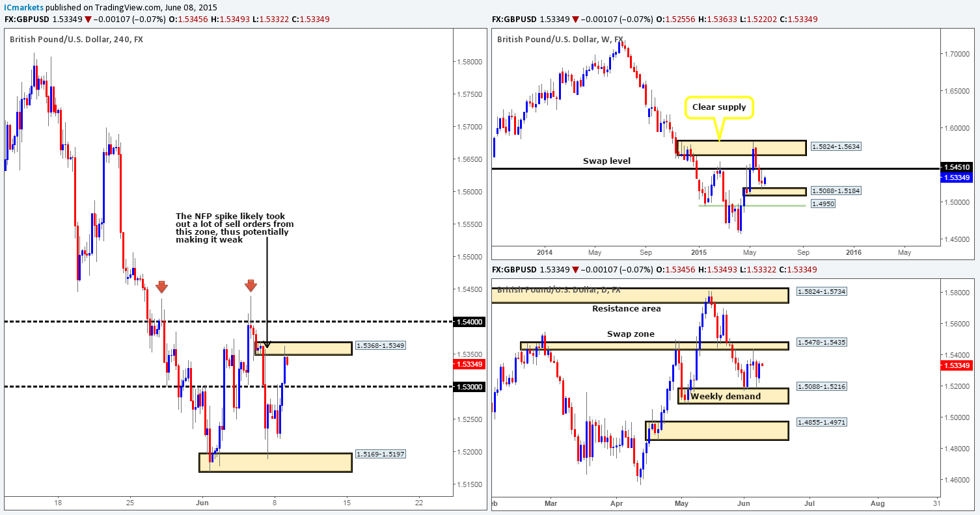Click the 1.5088-1.5216 zone label on daily chart
The image size is (980, 515).
tap(821, 386)
